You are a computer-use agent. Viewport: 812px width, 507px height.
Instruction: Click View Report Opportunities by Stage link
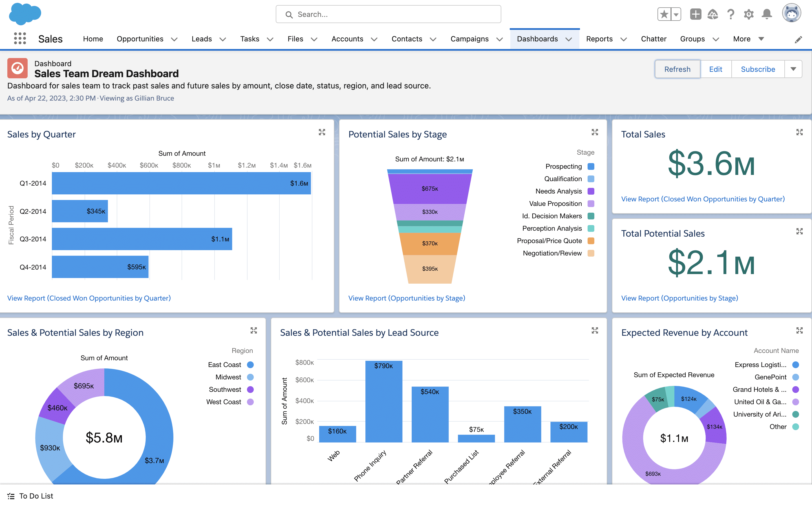[406, 298]
